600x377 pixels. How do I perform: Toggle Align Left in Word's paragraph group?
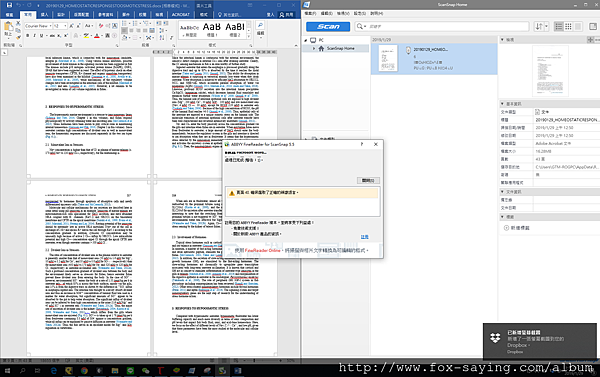tap(124, 30)
